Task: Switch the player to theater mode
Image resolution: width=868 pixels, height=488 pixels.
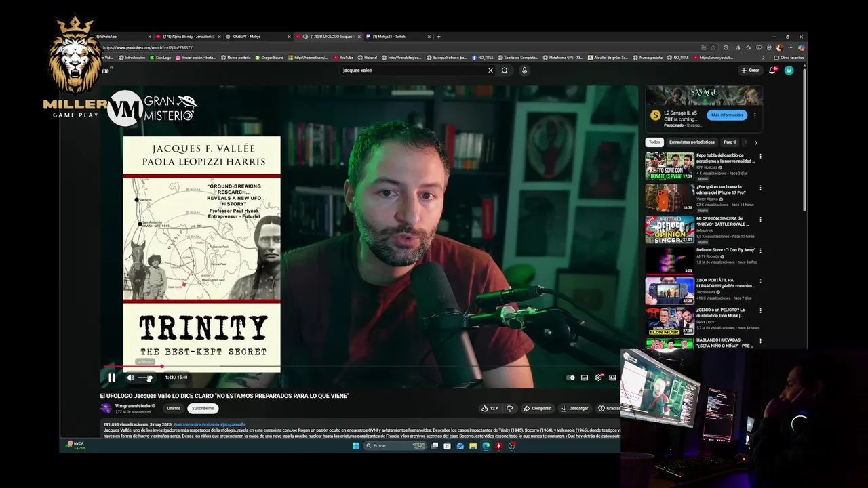Action: (612, 378)
